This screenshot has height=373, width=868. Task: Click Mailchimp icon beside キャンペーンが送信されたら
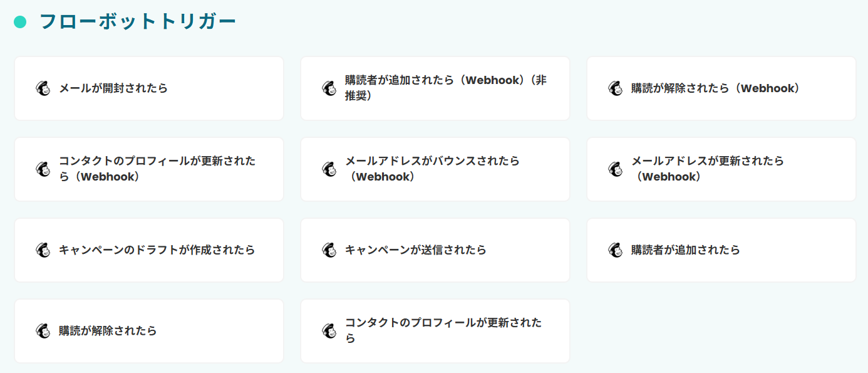click(x=329, y=250)
